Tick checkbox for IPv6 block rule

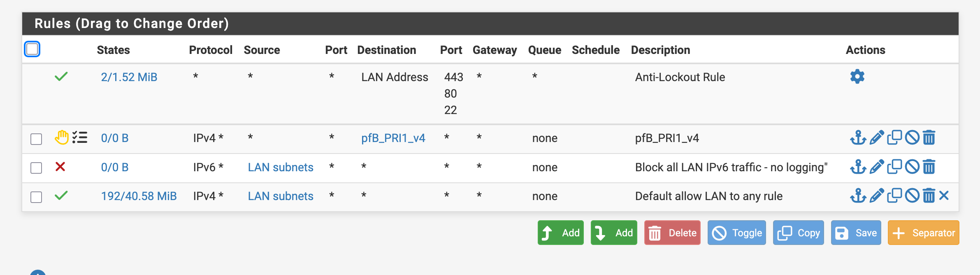(36, 168)
